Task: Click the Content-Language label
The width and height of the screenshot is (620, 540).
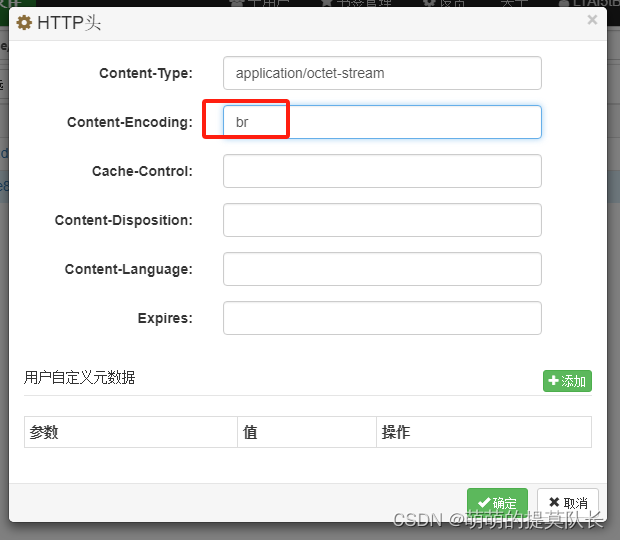Action: (129, 269)
